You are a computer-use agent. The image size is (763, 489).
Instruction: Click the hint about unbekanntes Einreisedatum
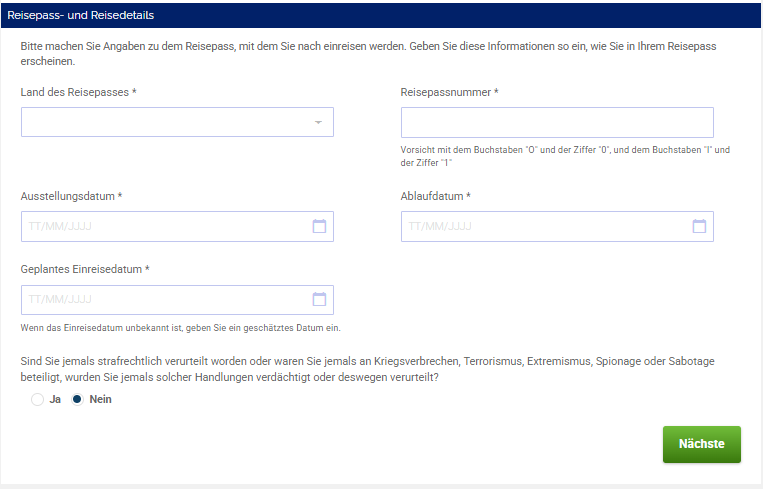click(181, 328)
